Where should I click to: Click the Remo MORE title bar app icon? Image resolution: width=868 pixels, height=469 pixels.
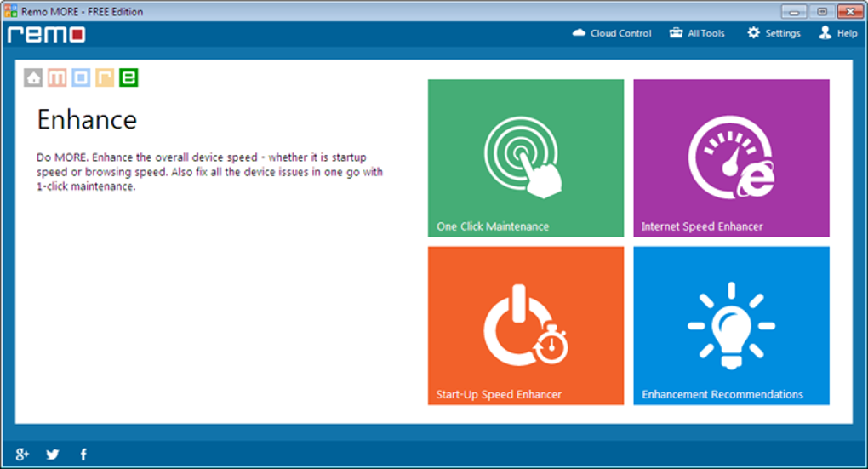pos(10,11)
